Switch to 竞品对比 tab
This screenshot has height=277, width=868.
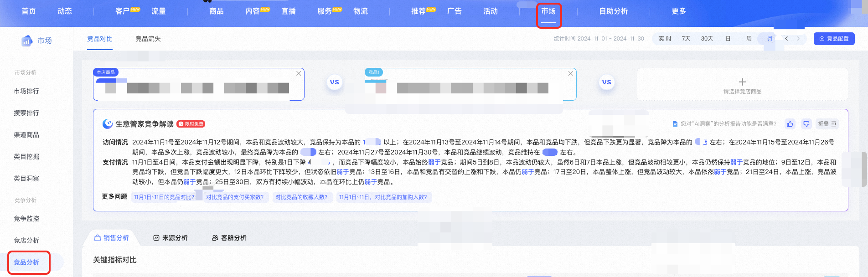click(x=100, y=39)
